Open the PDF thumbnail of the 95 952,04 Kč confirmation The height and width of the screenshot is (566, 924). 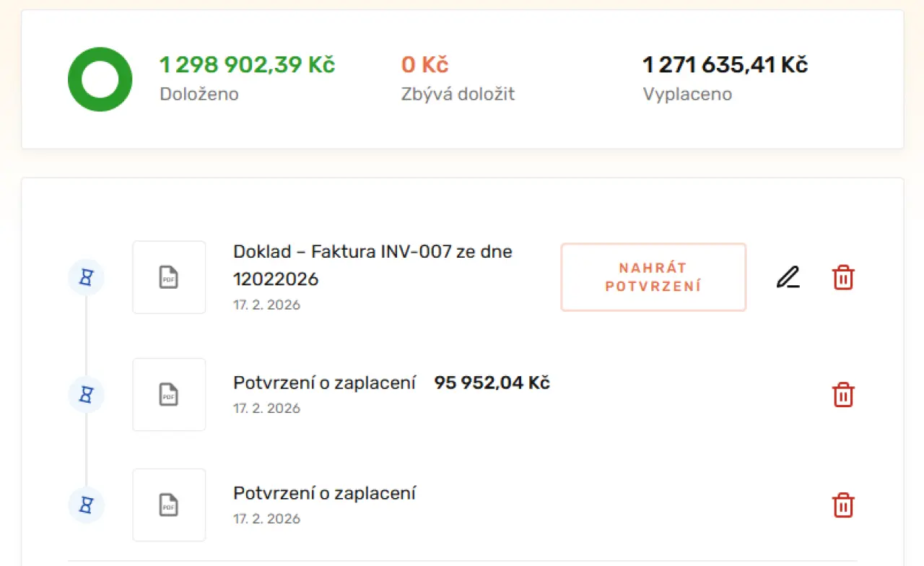coord(169,395)
